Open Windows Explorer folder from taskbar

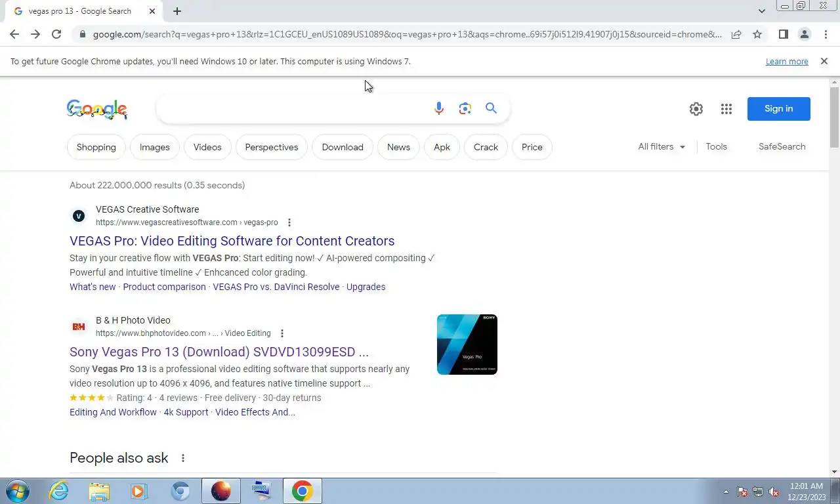[99, 491]
